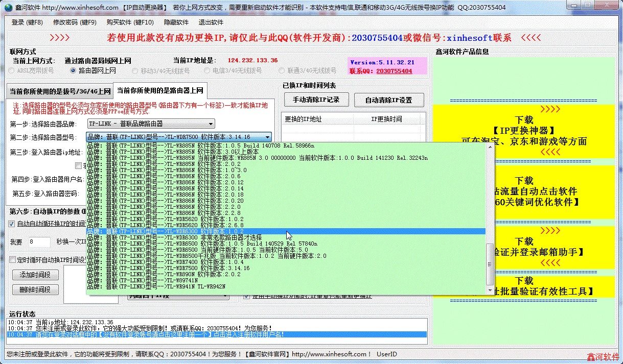Choose TL-WR886N 软件版本 2.0.14
This screenshot has width=623, height=364.
[x=286, y=188]
